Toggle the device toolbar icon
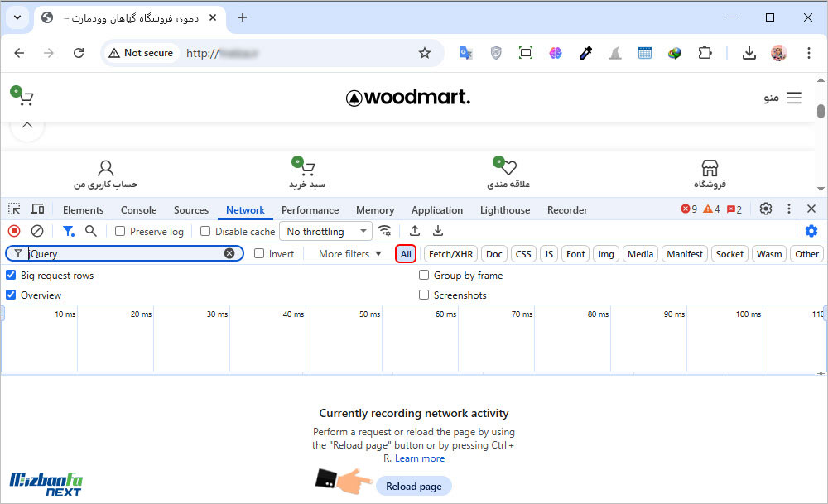Image resolution: width=828 pixels, height=504 pixels. (x=37, y=209)
